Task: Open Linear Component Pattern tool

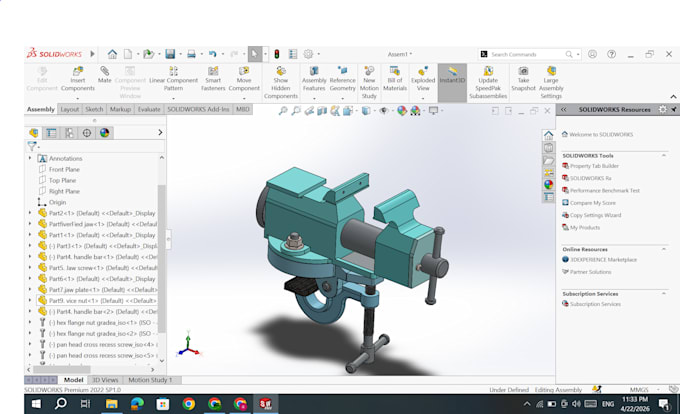Action: pyautogui.click(x=173, y=79)
